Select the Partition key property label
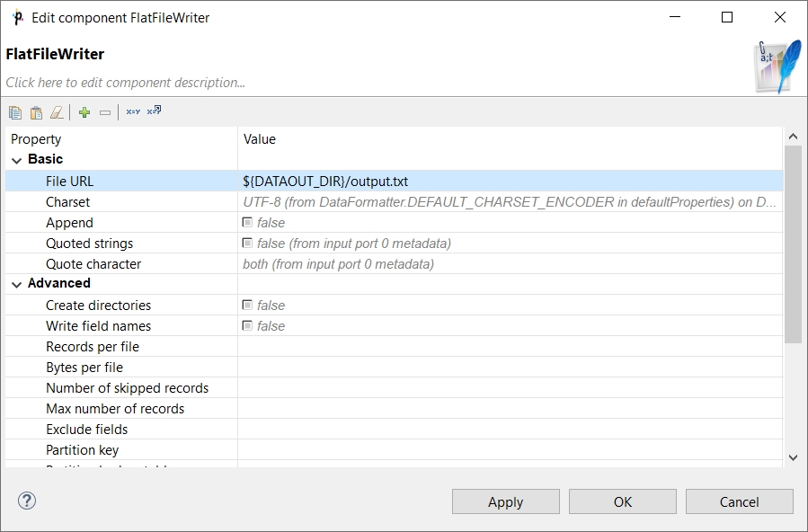The height and width of the screenshot is (532, 808). 82,449
